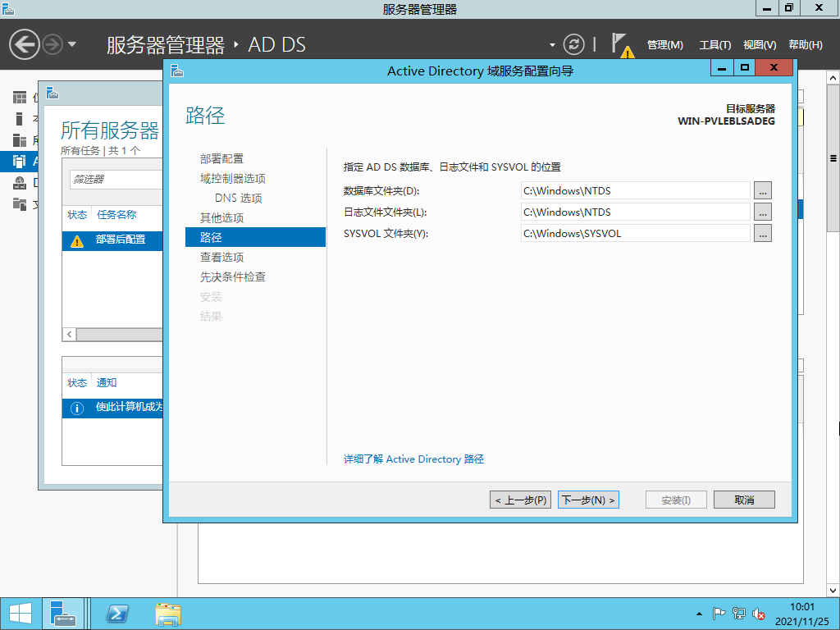The image size is (840, 630).
Task: Browse for the 数据库文件夹 location
Action: click(763, 190)
